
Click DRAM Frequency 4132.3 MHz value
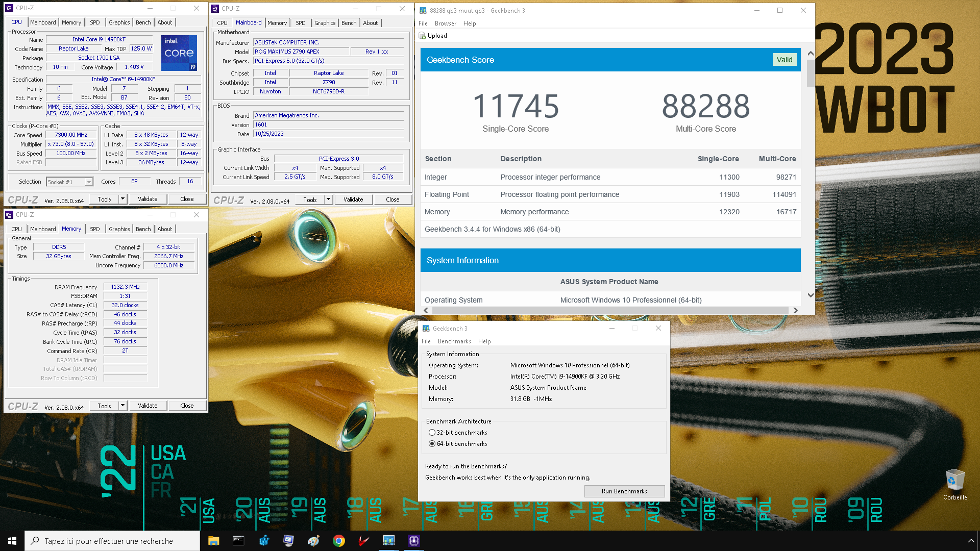(x=125, y=287)
